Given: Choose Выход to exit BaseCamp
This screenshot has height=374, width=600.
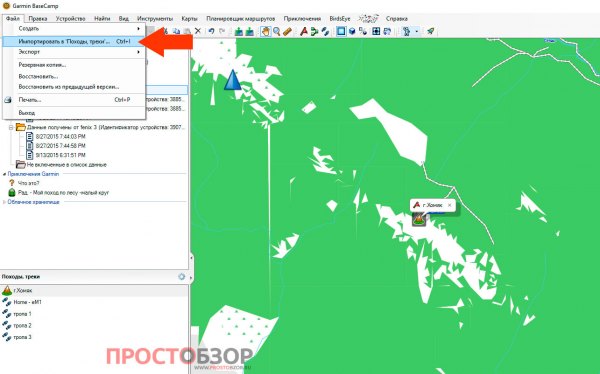Looking at the screenshot, I should point(74,113).
